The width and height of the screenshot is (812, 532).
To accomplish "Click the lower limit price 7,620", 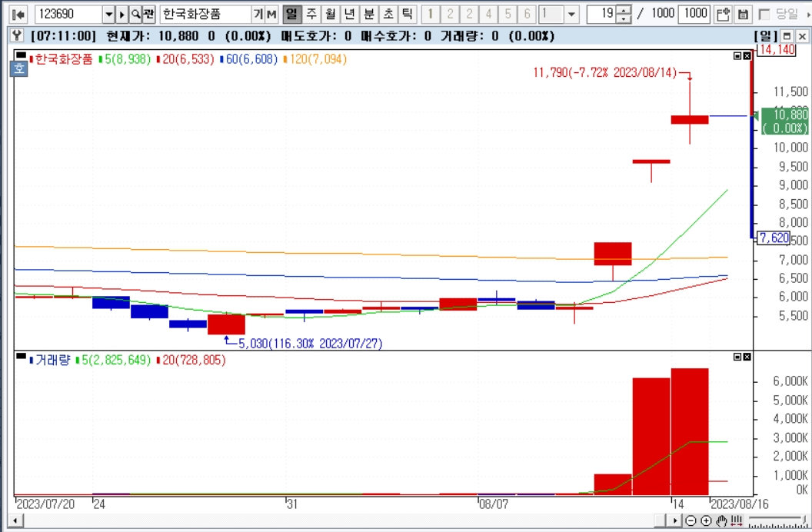I will click(774, 238).
